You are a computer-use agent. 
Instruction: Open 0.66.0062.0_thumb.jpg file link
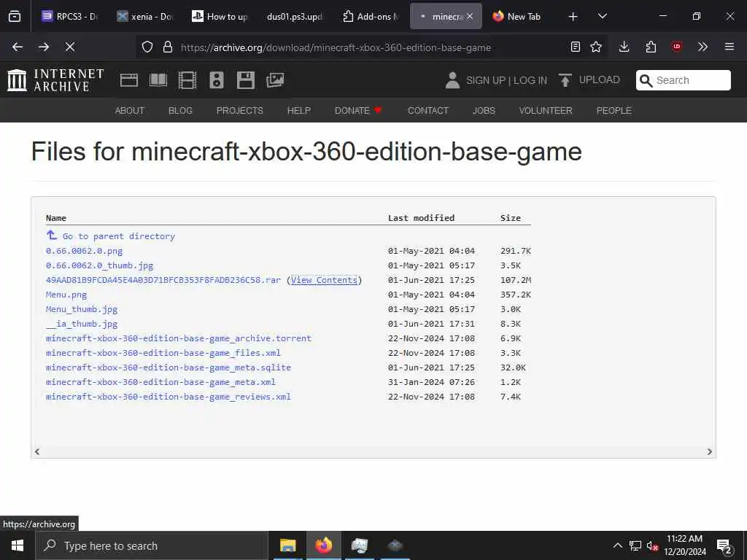coord(99,265)
